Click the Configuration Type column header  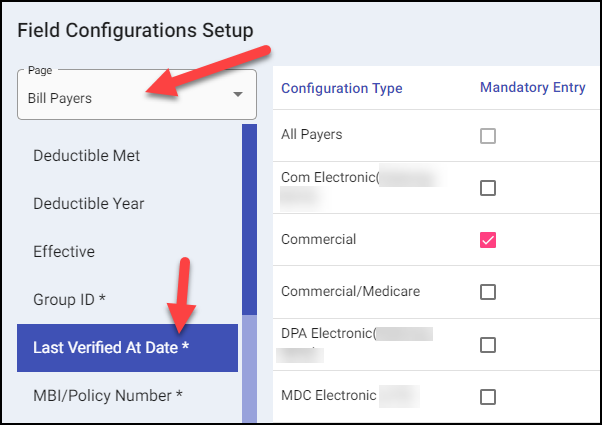click(x=341, y=88)
